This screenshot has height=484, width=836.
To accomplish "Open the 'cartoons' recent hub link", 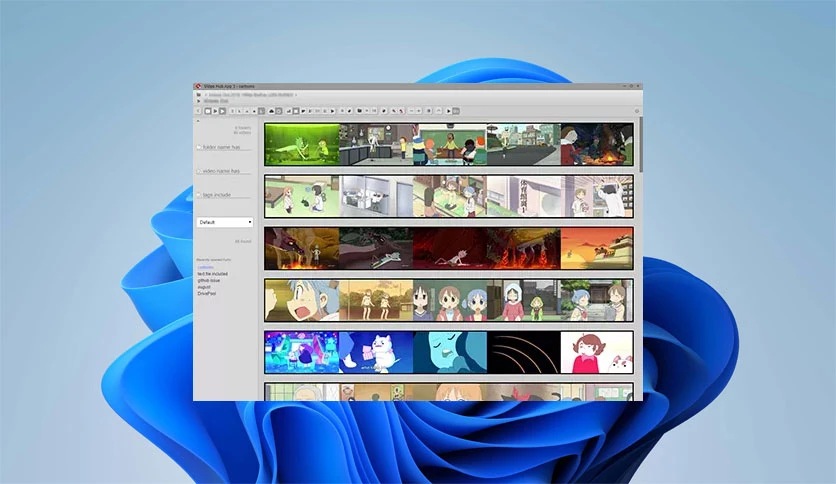I will pyautogui.click(x=205, y=267).
